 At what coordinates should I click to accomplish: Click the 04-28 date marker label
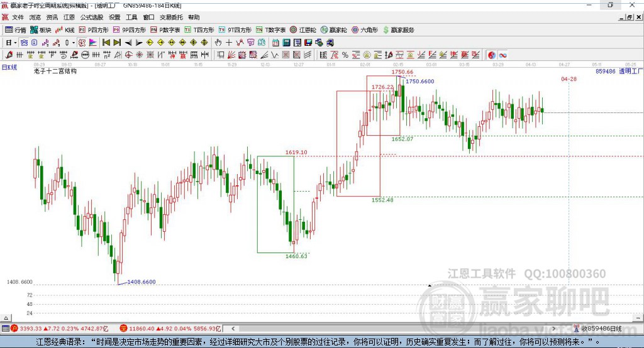click(x=569, y=79)
